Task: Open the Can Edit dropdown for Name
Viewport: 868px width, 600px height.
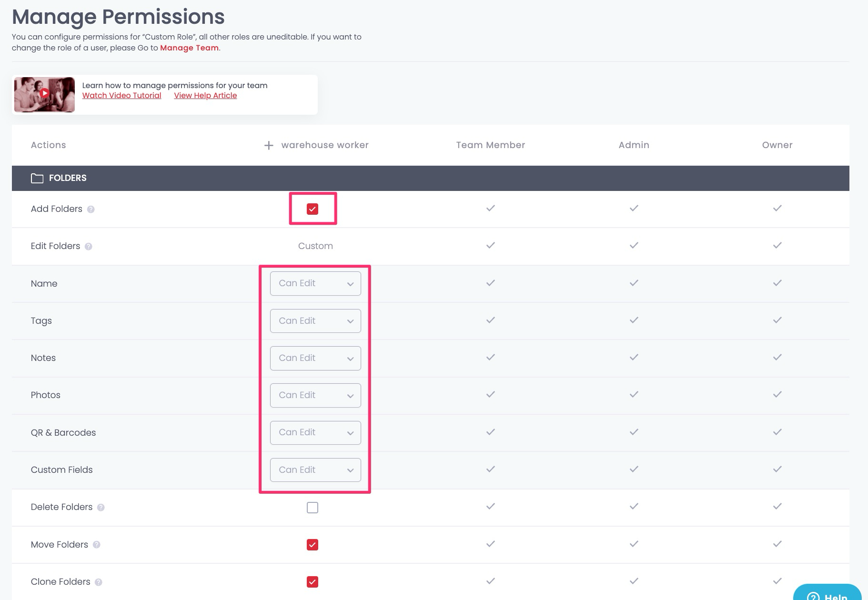Action: [x=315, y=283]
